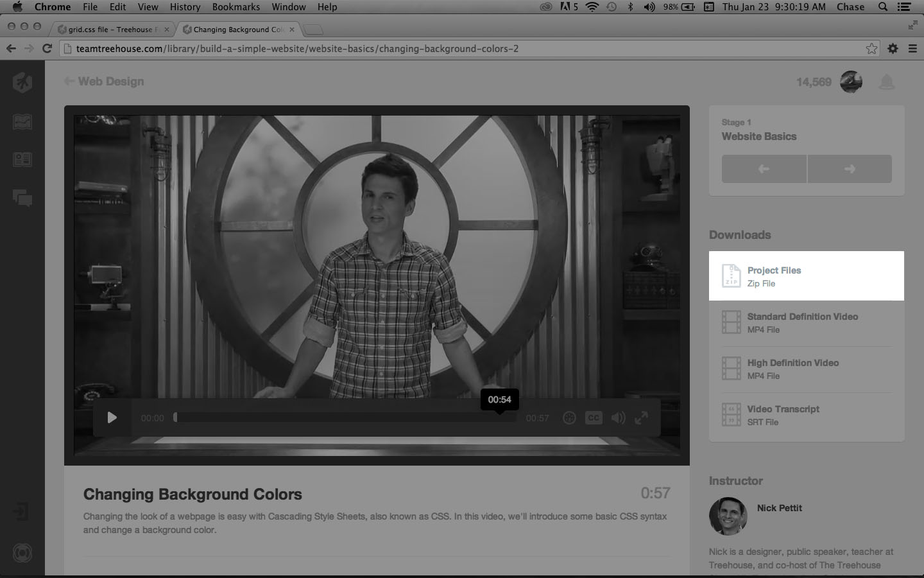Open the support lifesaver icon
The width and height of the screenshot is (924, 578).
point(22,553)
